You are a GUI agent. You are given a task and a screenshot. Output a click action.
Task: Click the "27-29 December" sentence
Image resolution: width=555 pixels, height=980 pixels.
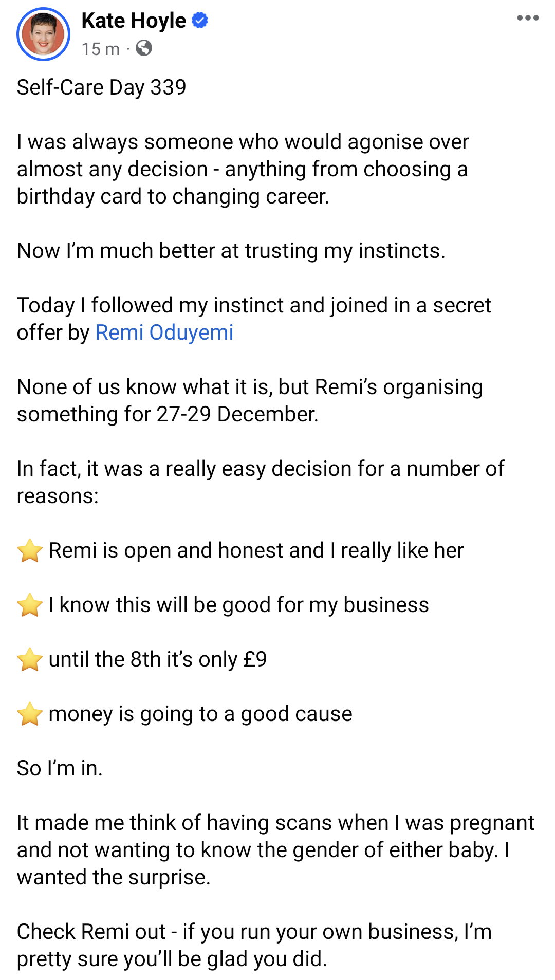pos(250,400)
